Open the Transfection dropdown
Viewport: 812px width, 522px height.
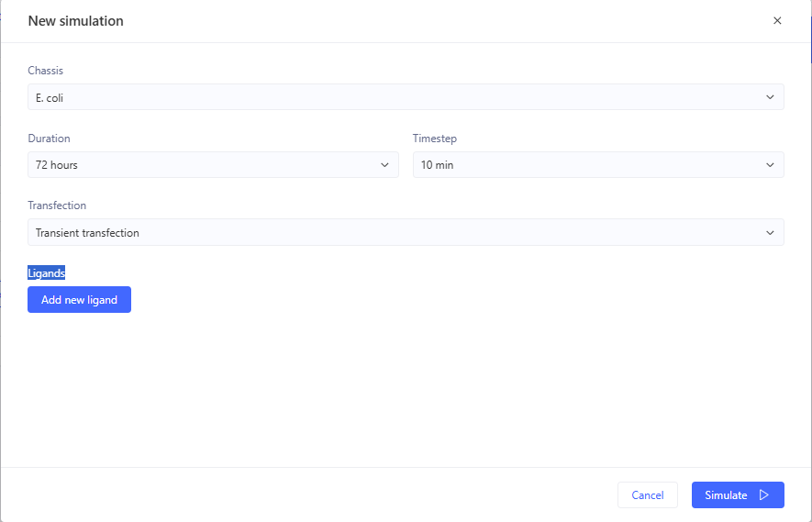point(406,232)
